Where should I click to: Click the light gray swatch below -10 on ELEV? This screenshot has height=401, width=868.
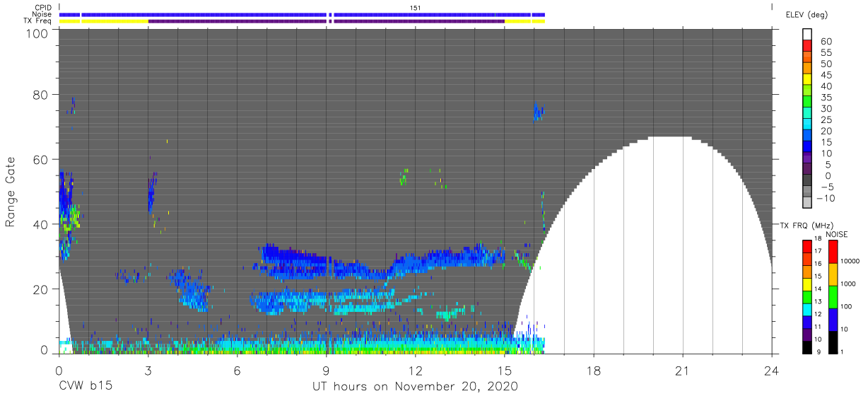807,203
